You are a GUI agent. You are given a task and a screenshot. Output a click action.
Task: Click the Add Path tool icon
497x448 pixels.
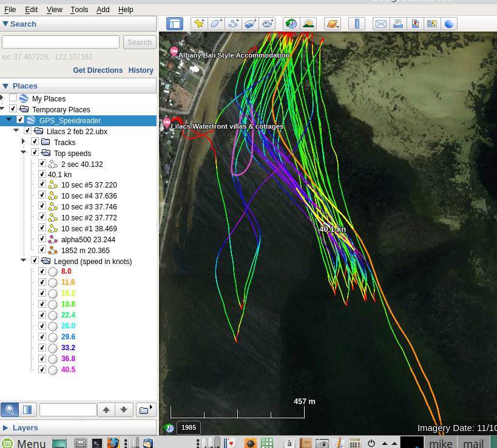[x=233, y=24]
